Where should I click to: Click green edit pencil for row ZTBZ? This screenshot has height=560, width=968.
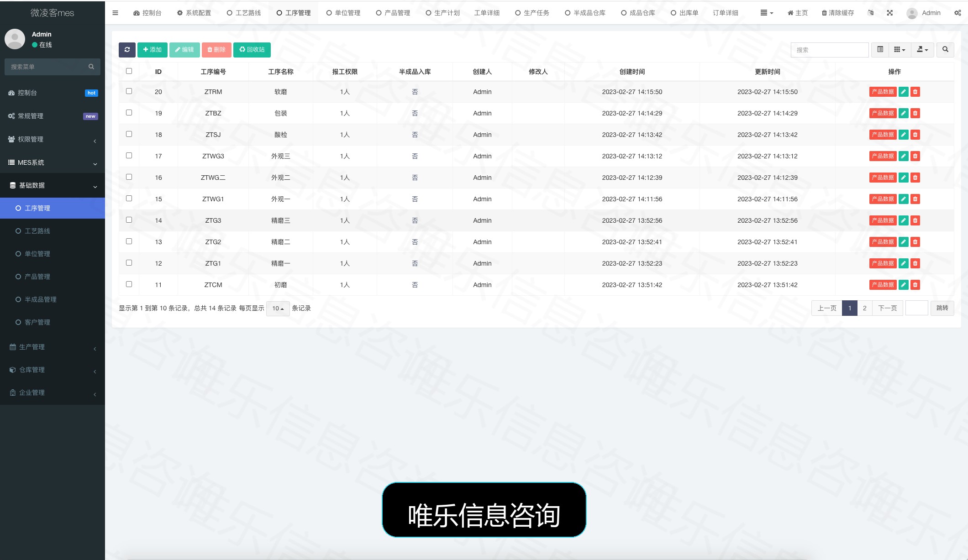tap(903, 113)
